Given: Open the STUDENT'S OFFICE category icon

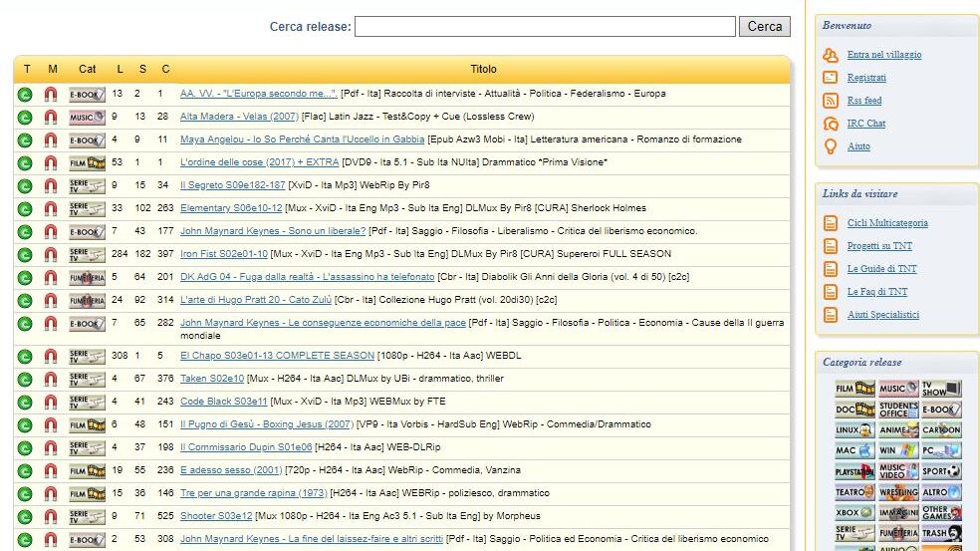Looking at the screenshot, I should click(x=898, y=410).
